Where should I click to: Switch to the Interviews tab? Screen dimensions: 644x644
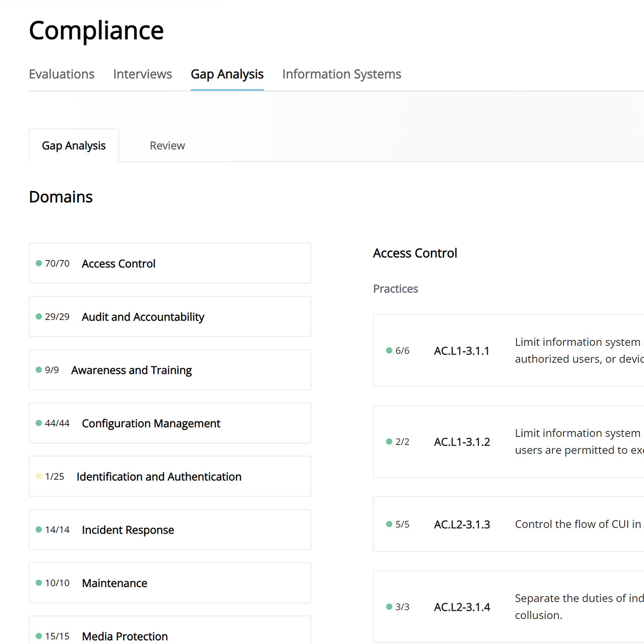(x=142, y=74)
